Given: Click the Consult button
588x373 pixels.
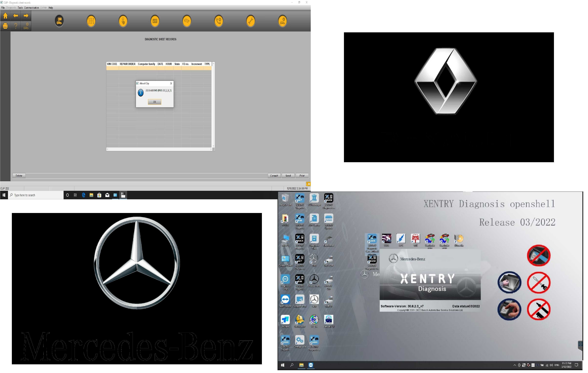Looking at the screenshot, I should pyautogui.click(x=274, y=176).
